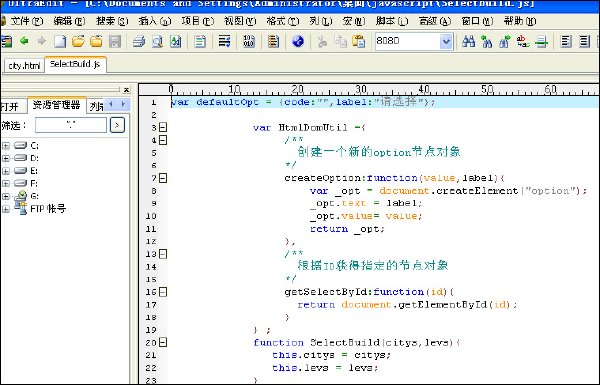Viewport: 600px width, 385px height.
Task: Switch to the city.html file tab
Action: click(24, 65)
